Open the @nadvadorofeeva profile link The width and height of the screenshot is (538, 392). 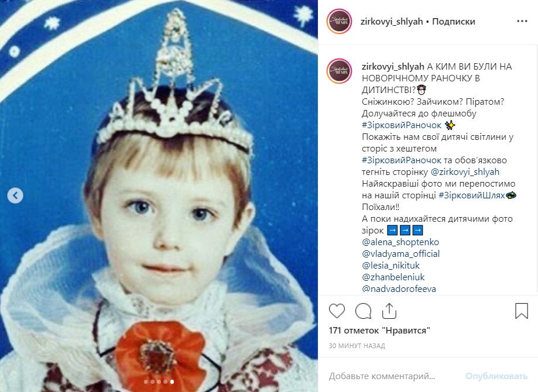(399, 288)
